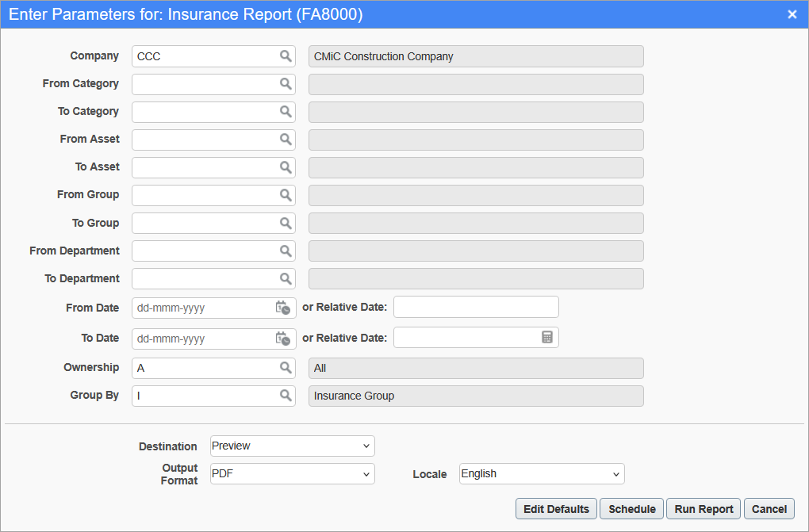Open the Group By lookup icon
809x532 pixels.
(285, 396)
